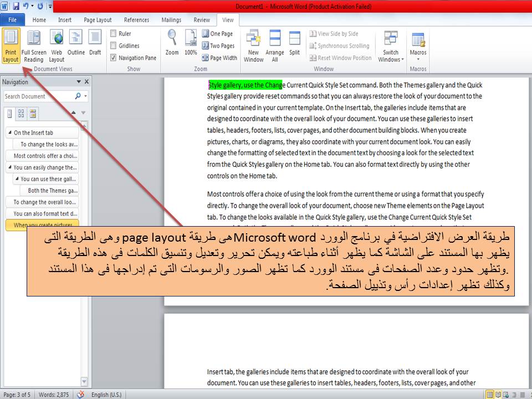Go to 'To change the overall loo...' heading
This screenshot has width=532, height=399.
pyautogui.click(x=43, y=202)
